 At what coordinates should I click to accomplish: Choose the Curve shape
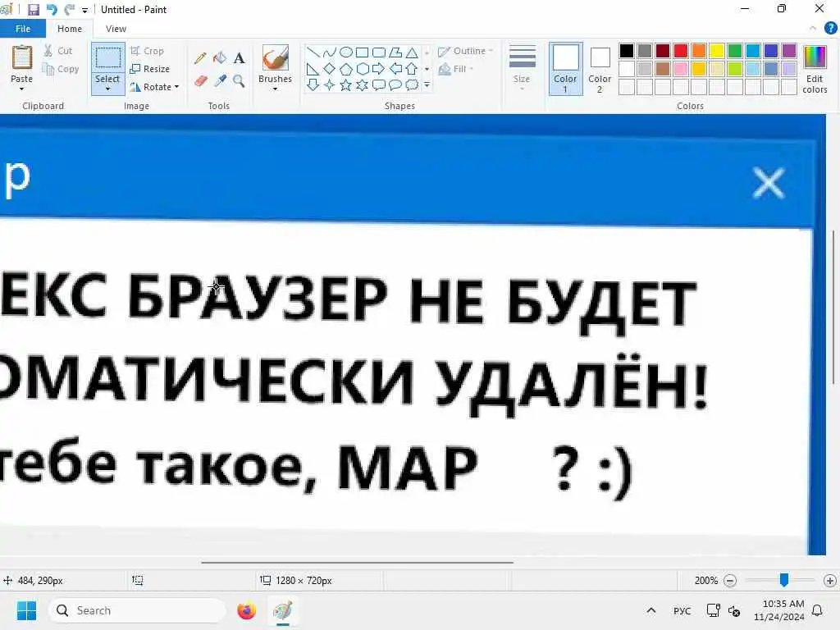[x=330, y=52]
